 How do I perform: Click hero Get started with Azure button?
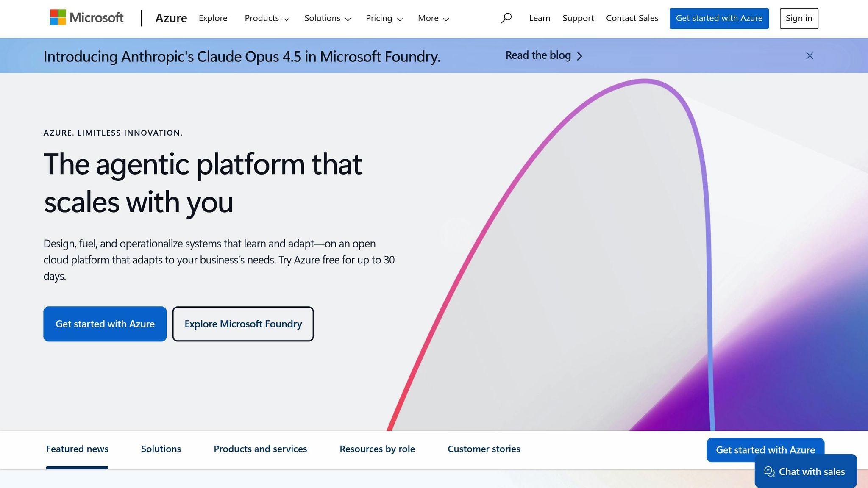pyautogui.click(x=105, y=324)
